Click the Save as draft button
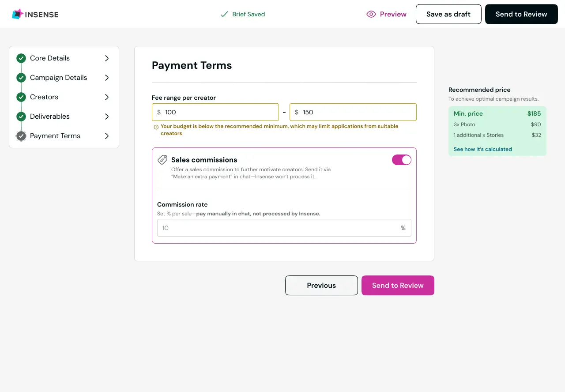The width and height of the screenshot is (565, 392). (448, 14)
